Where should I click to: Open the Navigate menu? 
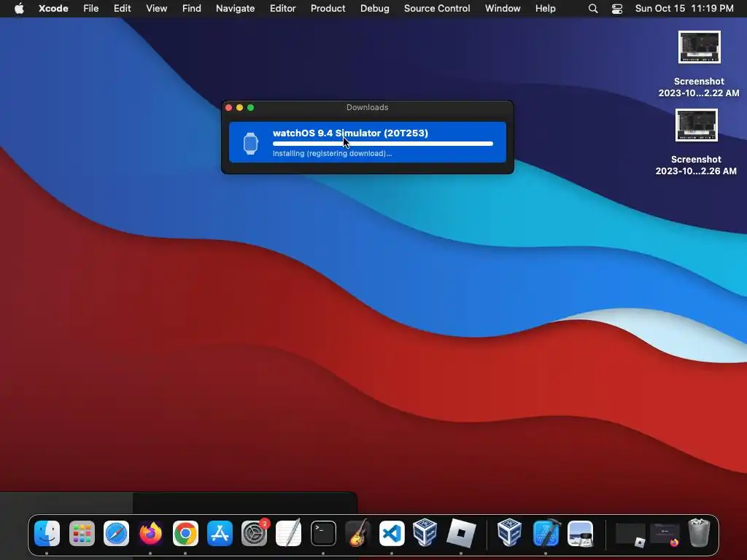[x=236, y=9]
